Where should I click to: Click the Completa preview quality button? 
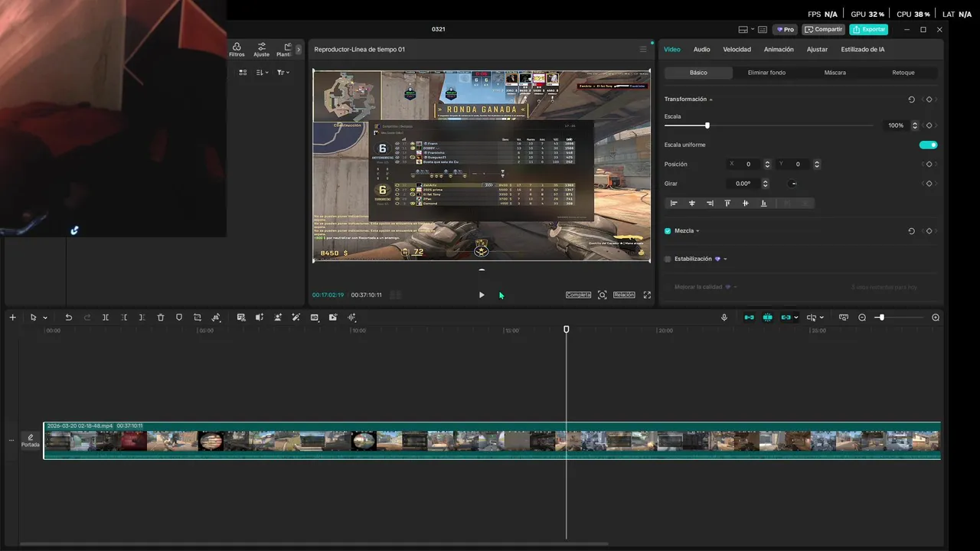coord(578,295)
